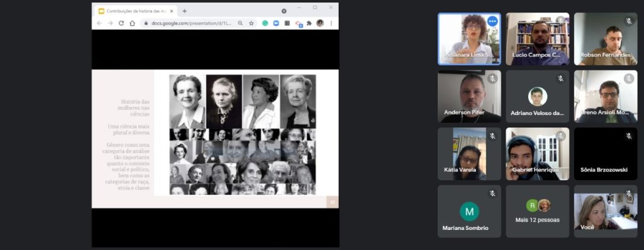Image resolution: width=644 pixels, height=250 pixels.
Task: Go to the browser home page
Action: pos(132,23)
